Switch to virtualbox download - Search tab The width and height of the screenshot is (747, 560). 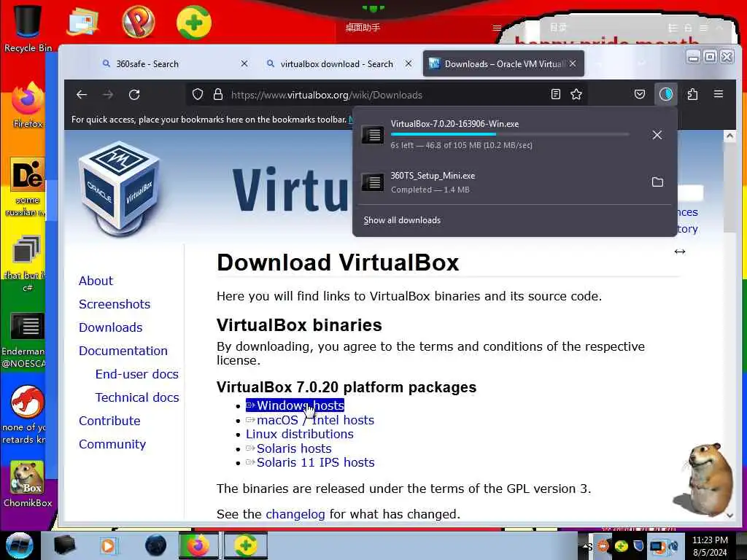[x=336, y=64]
